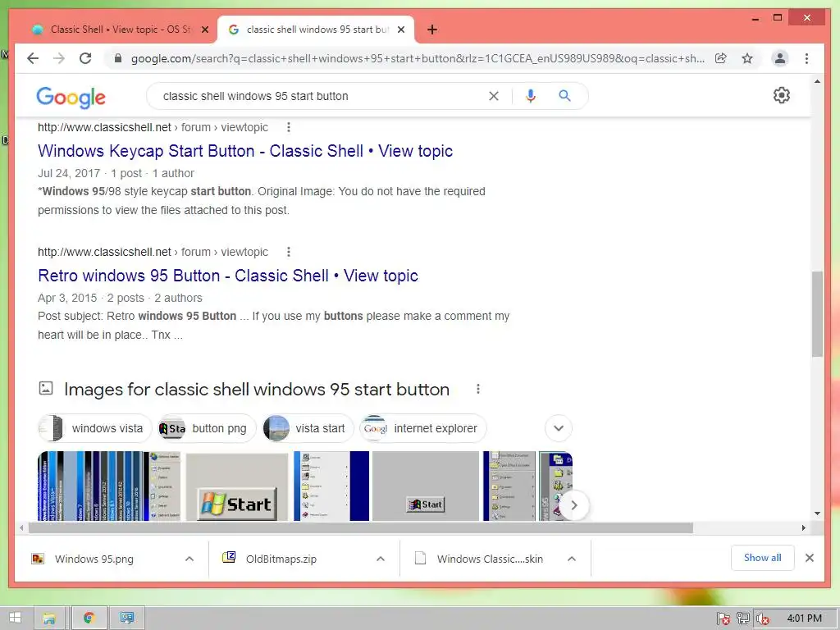This screenshot has width=840, height=630.
Task: Select the classic shell windows 95 tab
Action: tap(316, 30)
